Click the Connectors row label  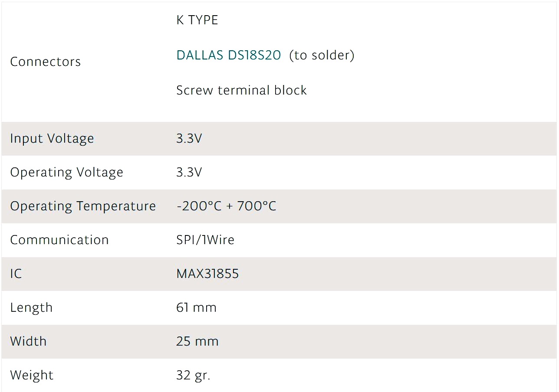pyautogui.click(x=46, y=62)
